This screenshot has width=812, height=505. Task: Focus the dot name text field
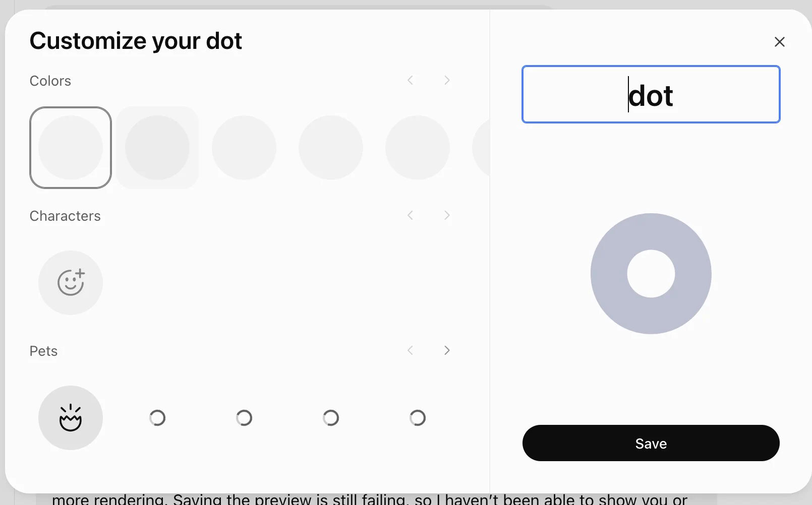pos(651,94)
